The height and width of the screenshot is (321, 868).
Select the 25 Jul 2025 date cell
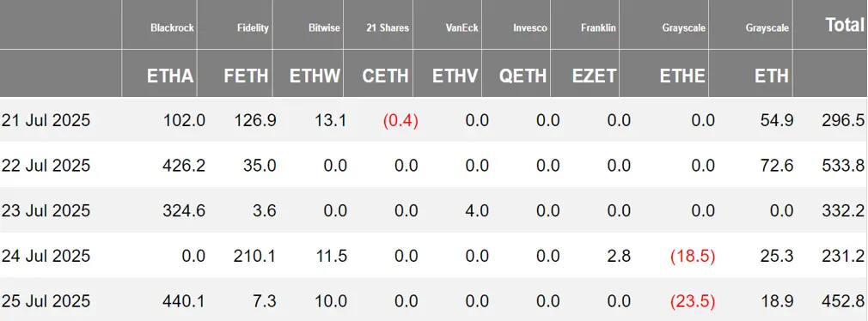coord(46,301)
